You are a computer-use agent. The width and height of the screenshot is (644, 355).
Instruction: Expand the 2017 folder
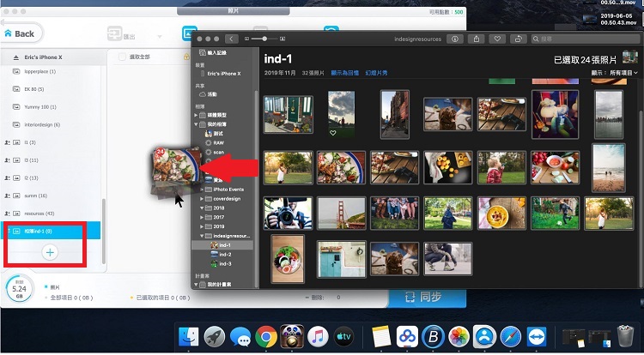point(202,217)
